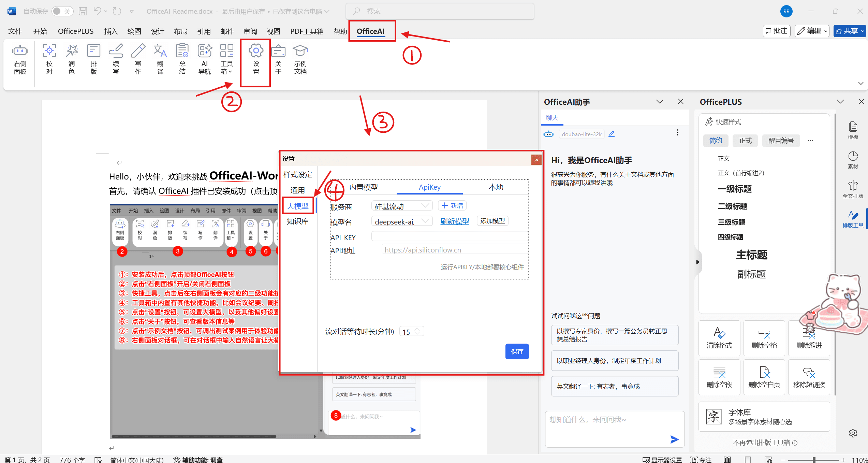
Task: Click the blue 保存 button
Action: tap(517, 351)
